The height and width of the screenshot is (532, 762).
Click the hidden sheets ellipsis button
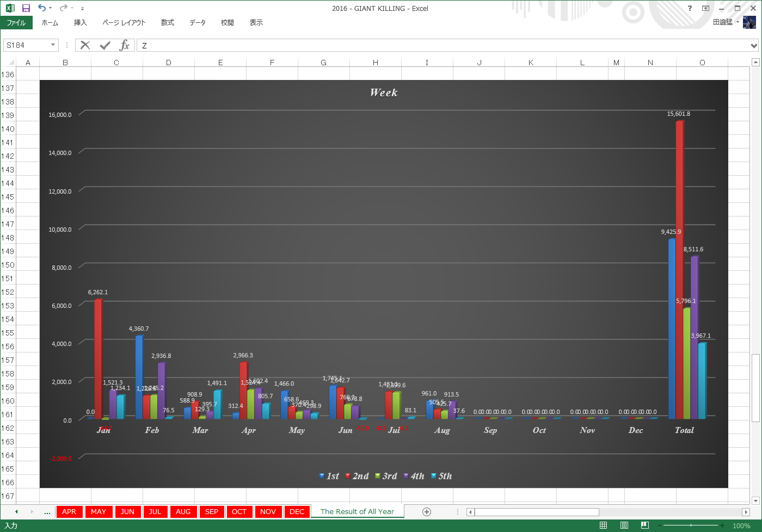tap(47, 512)
